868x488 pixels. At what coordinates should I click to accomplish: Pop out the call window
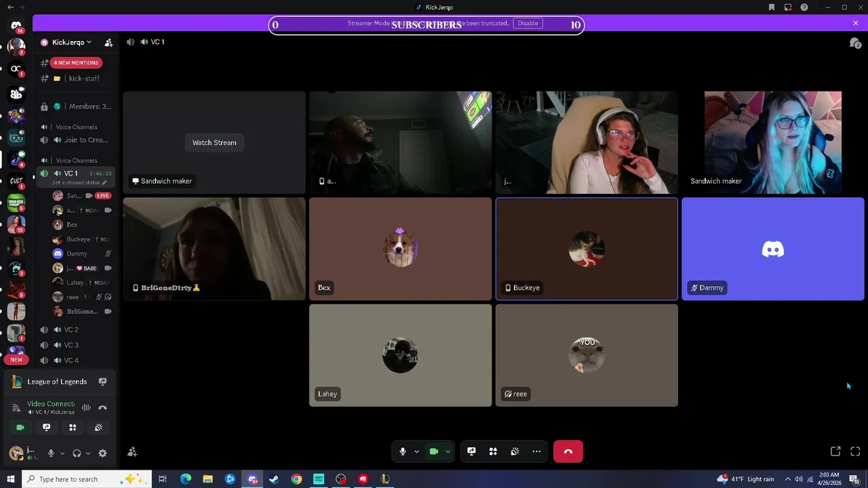835,451
